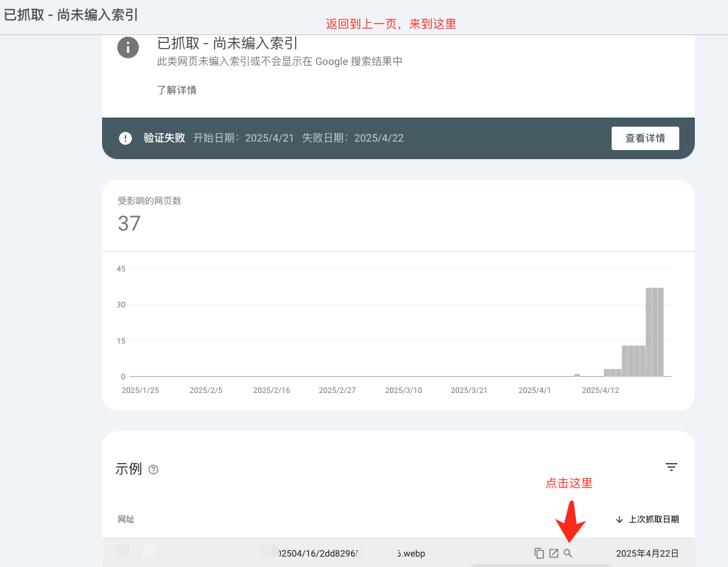Select the 受影响的网页数 card showing 37
The image size is (728, 567).
click(149, 215)
